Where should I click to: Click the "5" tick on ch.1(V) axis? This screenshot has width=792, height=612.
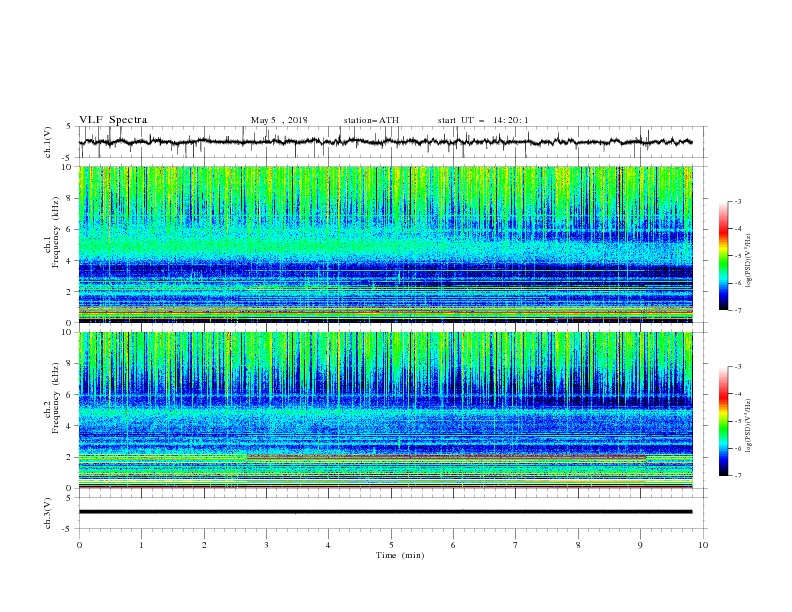pyautogui.click(x=69, y=126)
